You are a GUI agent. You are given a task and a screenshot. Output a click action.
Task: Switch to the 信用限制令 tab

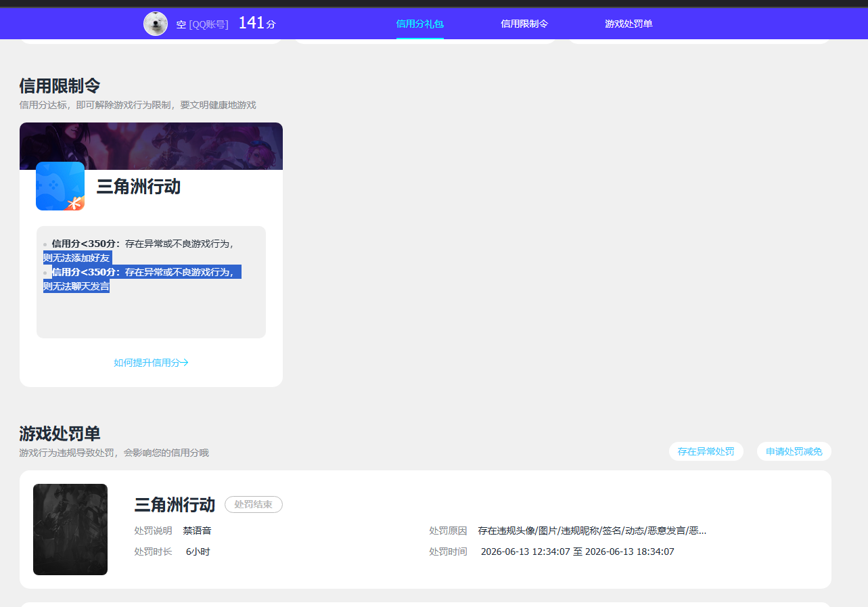click(x=524, y=24)
